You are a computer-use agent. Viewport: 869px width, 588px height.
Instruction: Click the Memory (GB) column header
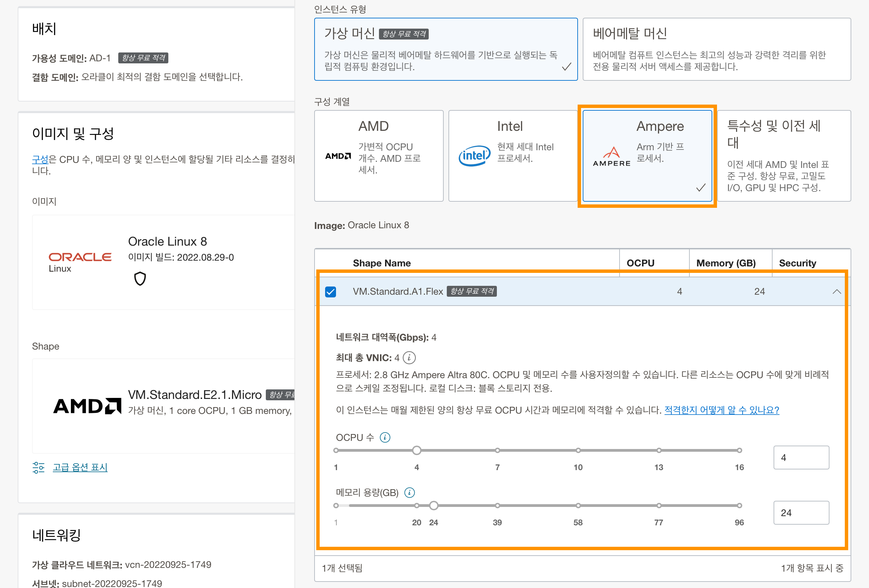pos(726,263)
